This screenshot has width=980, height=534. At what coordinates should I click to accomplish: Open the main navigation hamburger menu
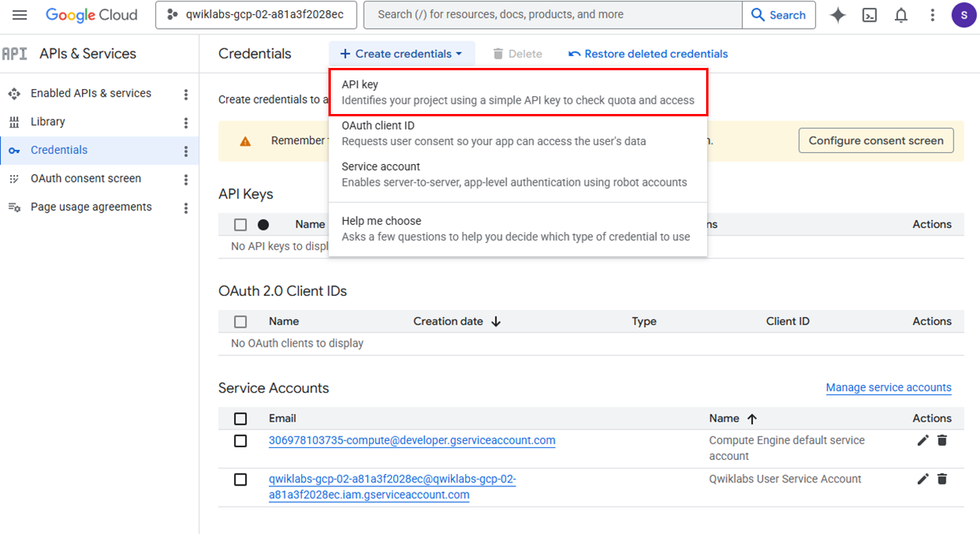click(x=20, y=15)
